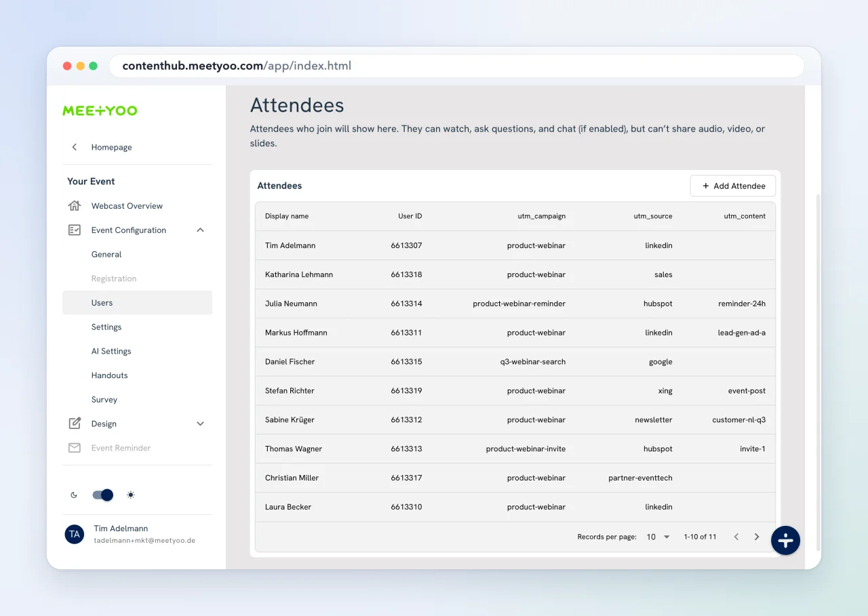The height and width of the screenshot is (616, 868).
Task: Go to the previous page of records
Action: click(x=736, y=537)
